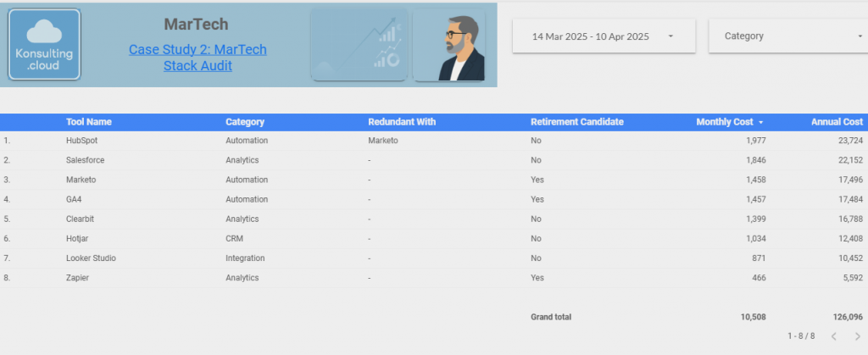Go to next page of table
Viewport: 868px width, 355px height.
point(857,336)
